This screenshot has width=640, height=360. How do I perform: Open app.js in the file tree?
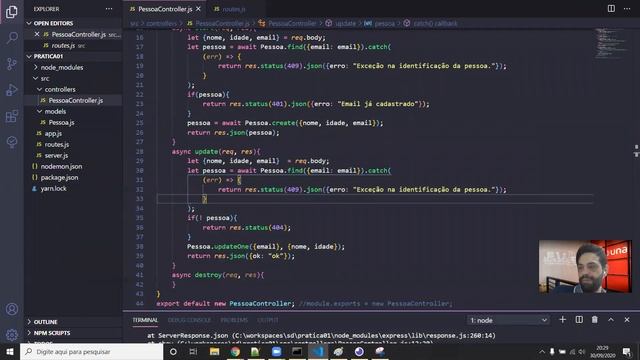click(x=53, y=133)
